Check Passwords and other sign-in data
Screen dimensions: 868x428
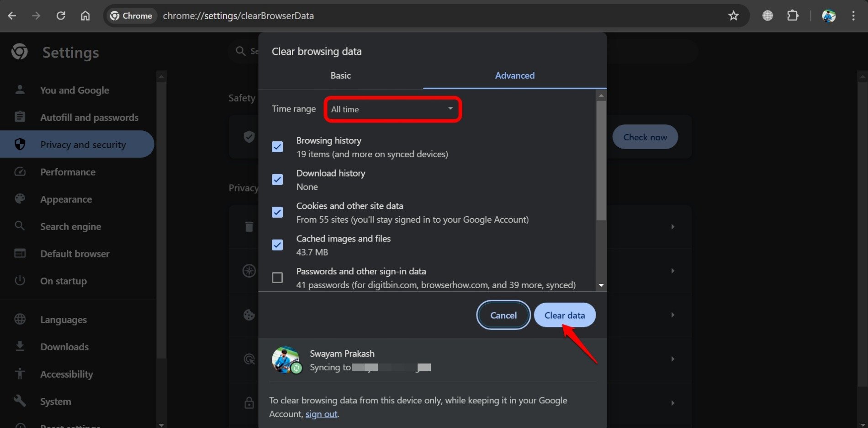point(277,278)
